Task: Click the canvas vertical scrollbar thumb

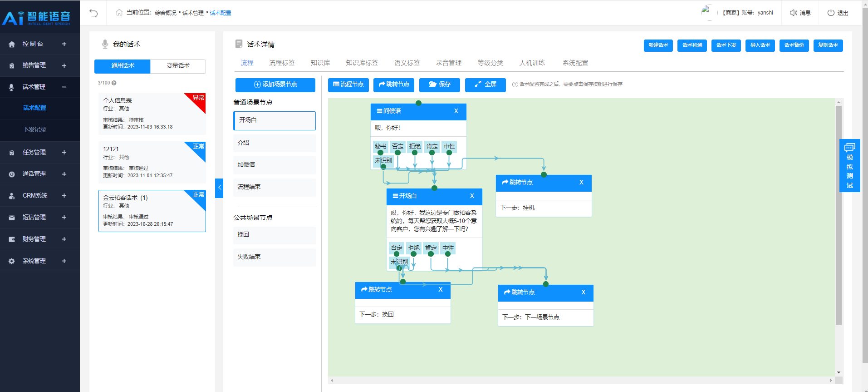Action: point(839,215)
